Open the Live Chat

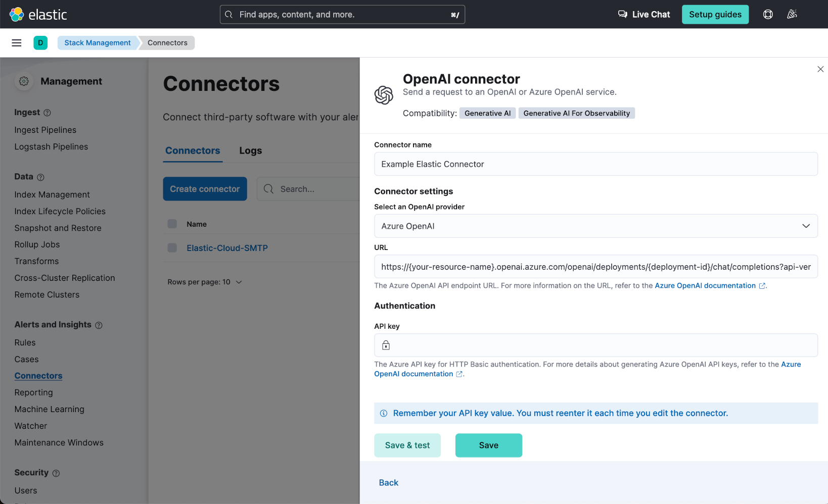point(643,14)
